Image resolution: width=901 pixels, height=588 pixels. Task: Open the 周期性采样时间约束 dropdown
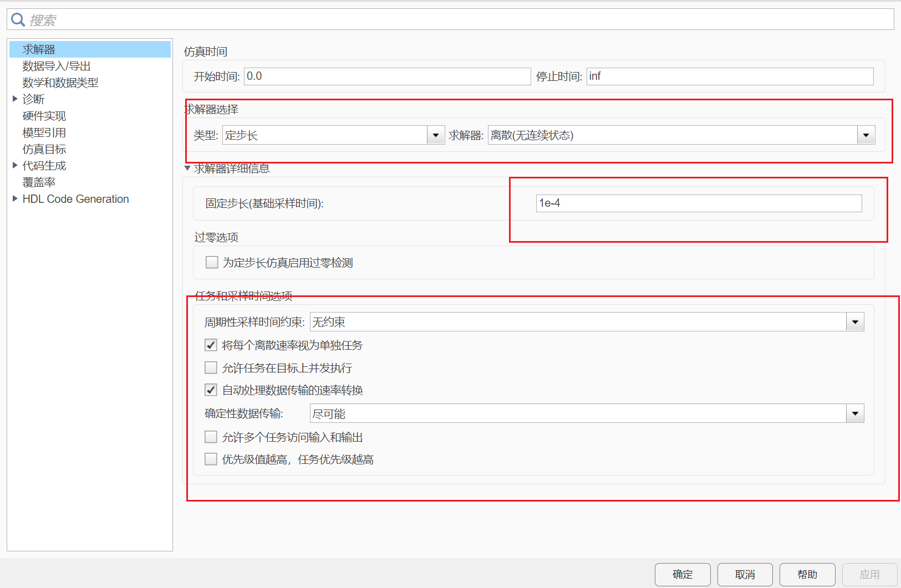point(587,322)
